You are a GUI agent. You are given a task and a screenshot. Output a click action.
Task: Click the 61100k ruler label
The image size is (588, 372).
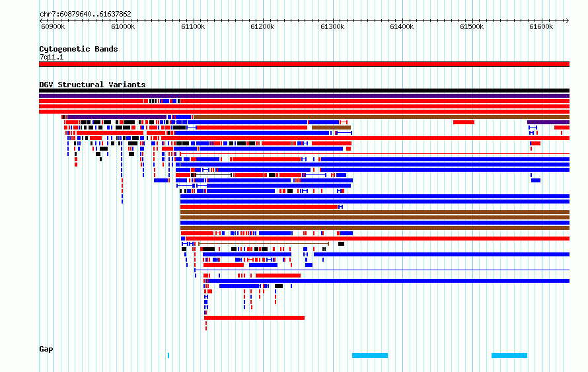pyautogui.click(x=193, y=26)
